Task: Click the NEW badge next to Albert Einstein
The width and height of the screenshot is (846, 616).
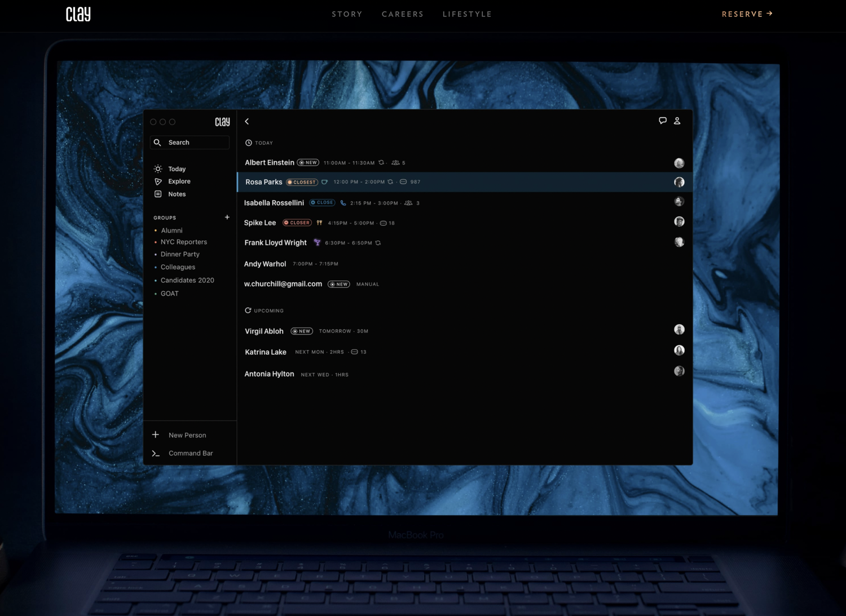Action: click(x=308, y=162)
